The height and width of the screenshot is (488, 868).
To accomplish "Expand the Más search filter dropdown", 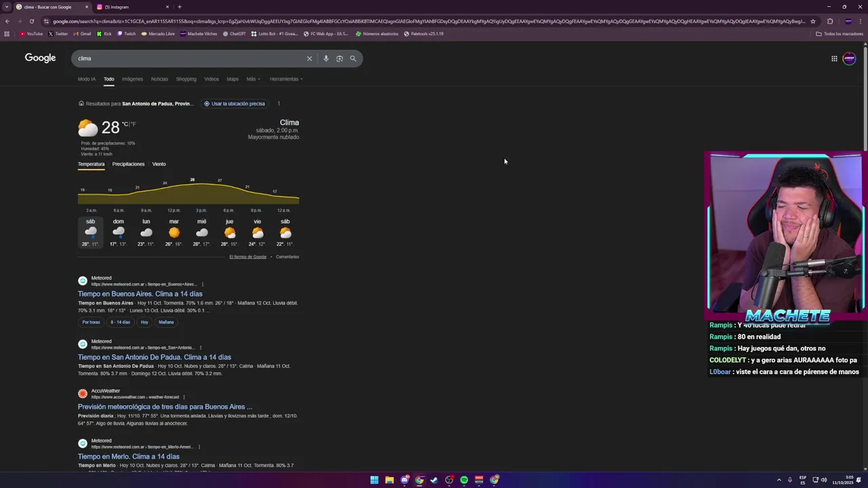I will click(253, 79).
